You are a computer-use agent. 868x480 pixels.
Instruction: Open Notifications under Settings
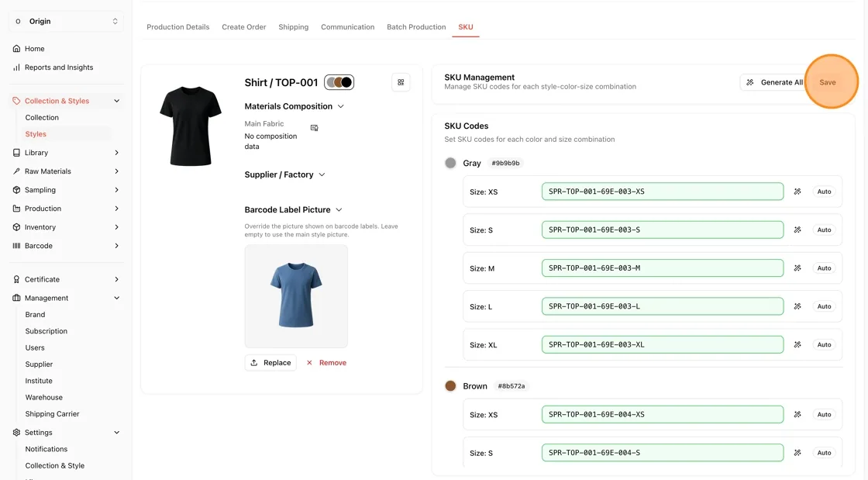click(x=46, y=449)
